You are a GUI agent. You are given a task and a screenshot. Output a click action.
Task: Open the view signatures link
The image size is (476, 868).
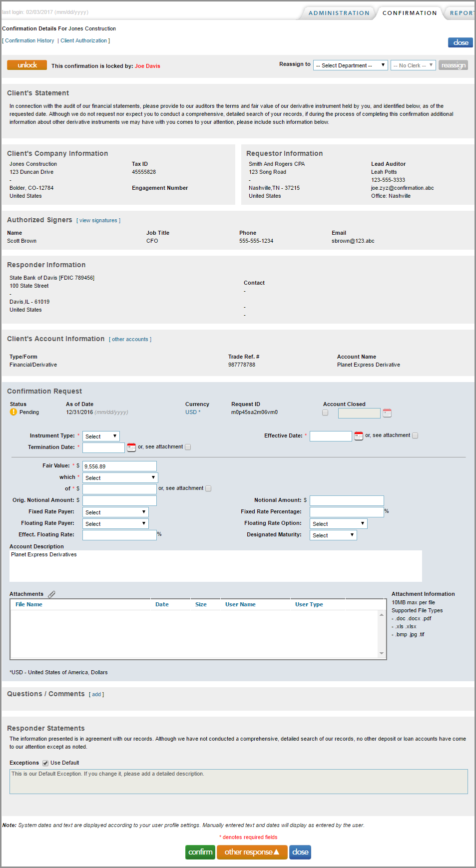tap(98, 221)
